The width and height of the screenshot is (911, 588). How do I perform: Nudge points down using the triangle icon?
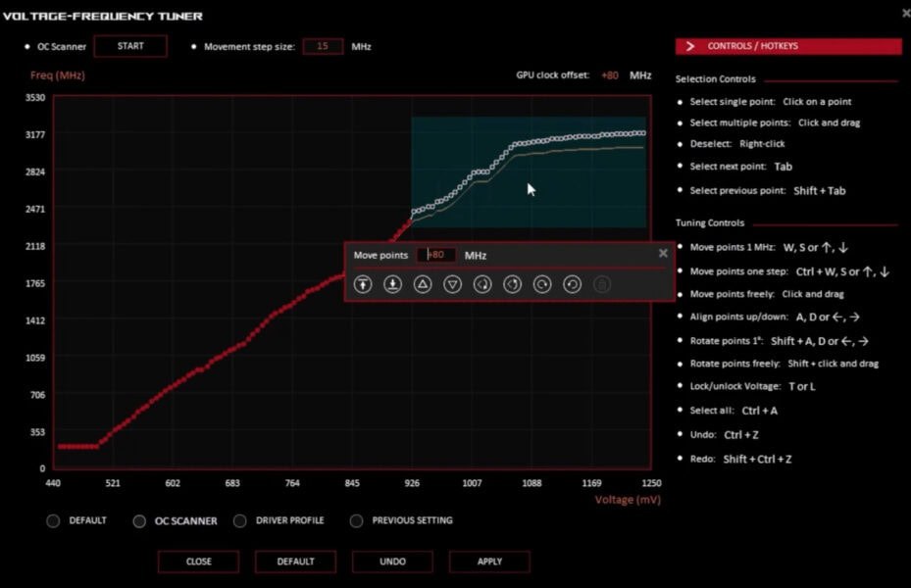coord(452,284)
